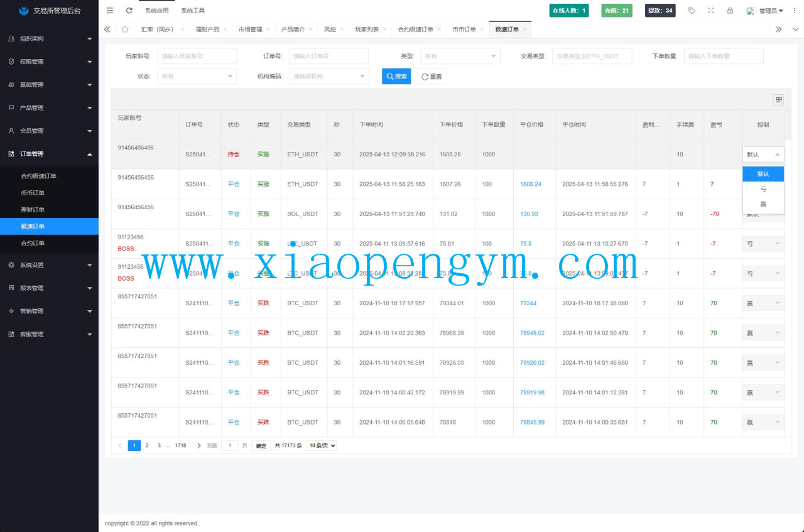Collapse the 订单管理 sidebar menu
The width and height of the screenshot is (804, 532).
click(x=49, y=154)
